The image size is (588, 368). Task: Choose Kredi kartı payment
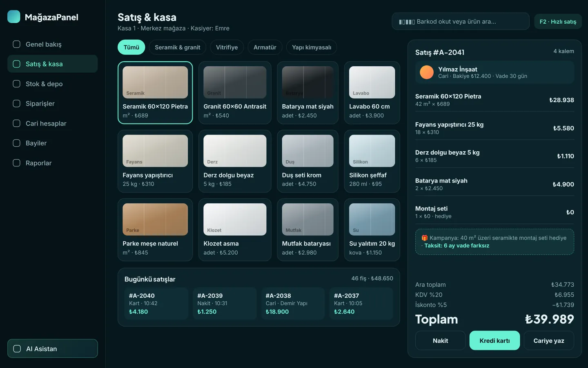point(494,341)
